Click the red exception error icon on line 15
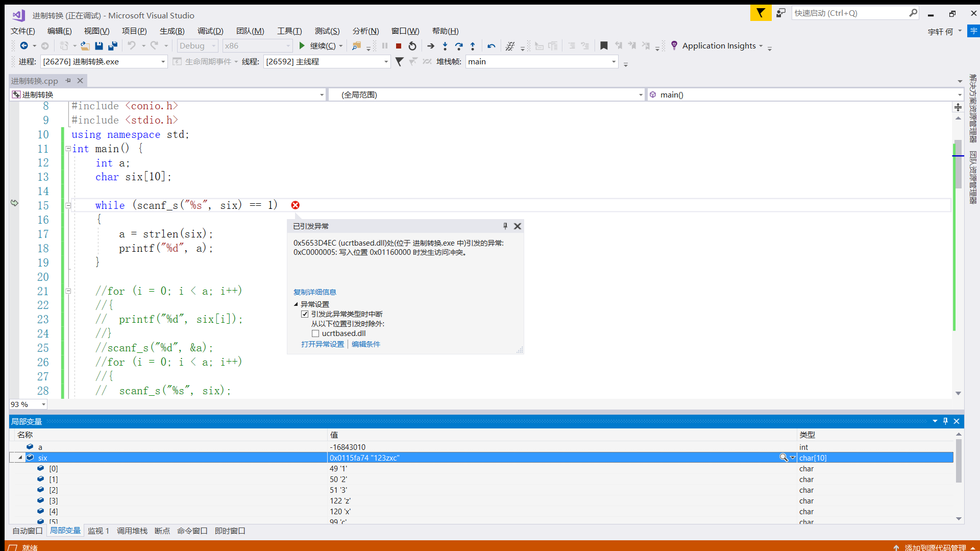The height and width of the screenshot is (551, 980). pos(296,205)
